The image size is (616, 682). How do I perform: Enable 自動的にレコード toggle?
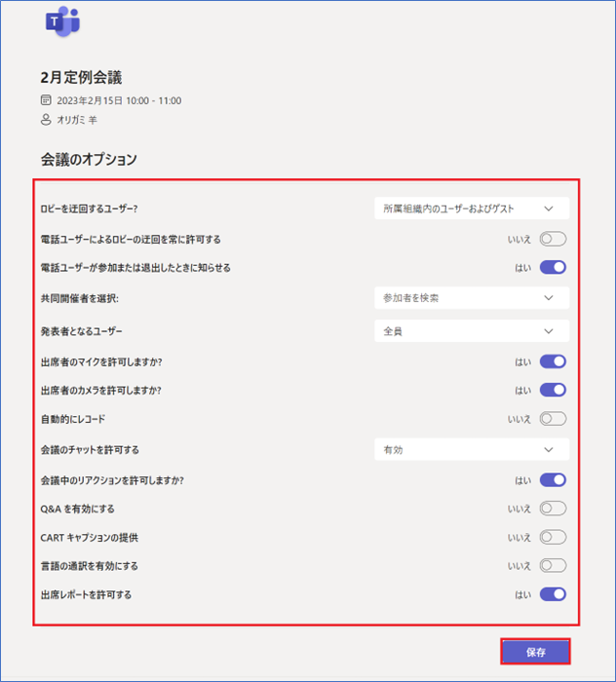552,419
